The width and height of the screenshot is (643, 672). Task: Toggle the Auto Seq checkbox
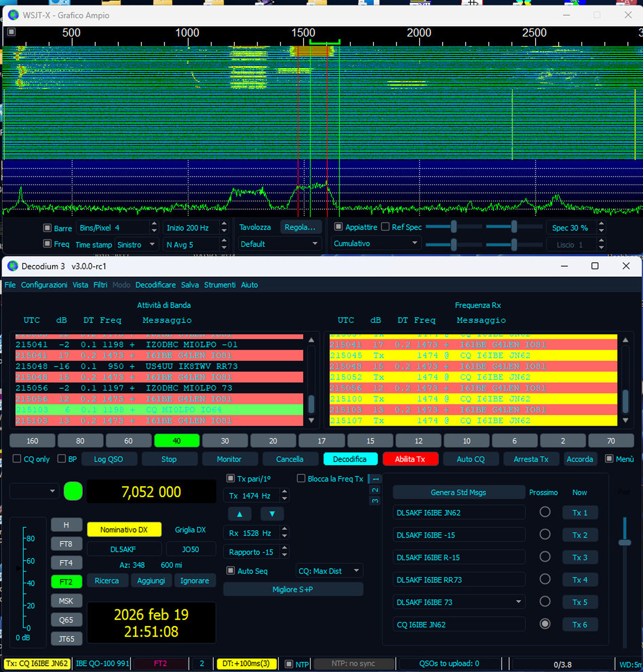pyautogui.click(x=231, y=570)
